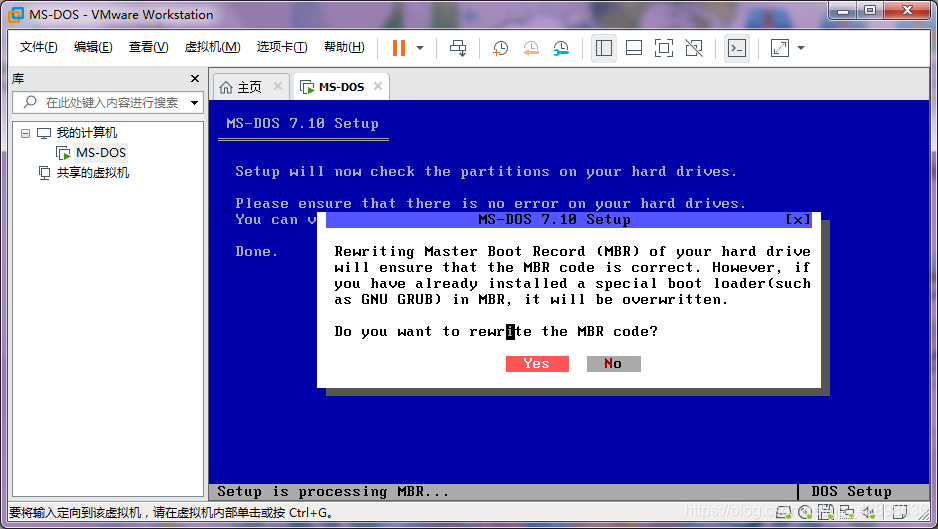This screenshot has width=938, height=529.
Task: Open the stretch display dropdown arrow
Action: pos(801,48)
